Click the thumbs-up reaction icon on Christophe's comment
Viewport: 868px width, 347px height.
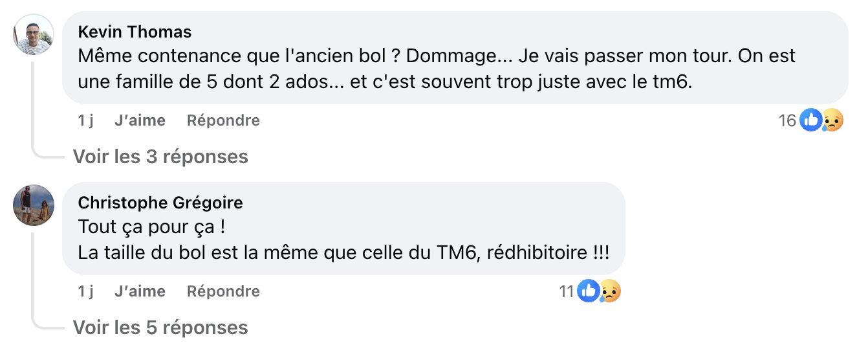pos(588,291)
